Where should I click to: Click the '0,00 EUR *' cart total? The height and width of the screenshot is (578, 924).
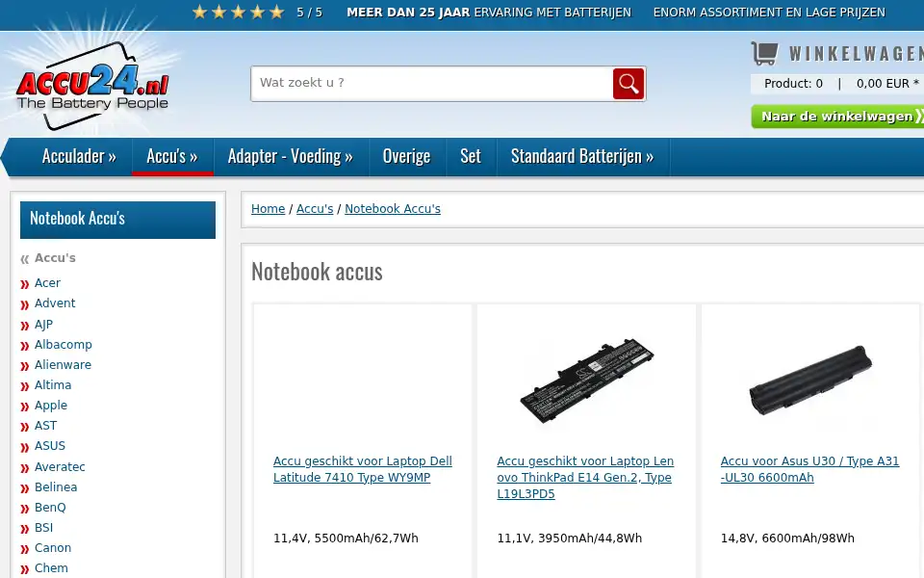(x=887, y=84)
